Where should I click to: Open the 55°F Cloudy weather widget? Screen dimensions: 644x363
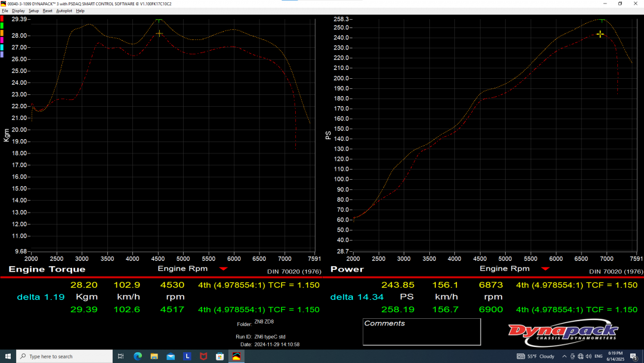(535, 356)
